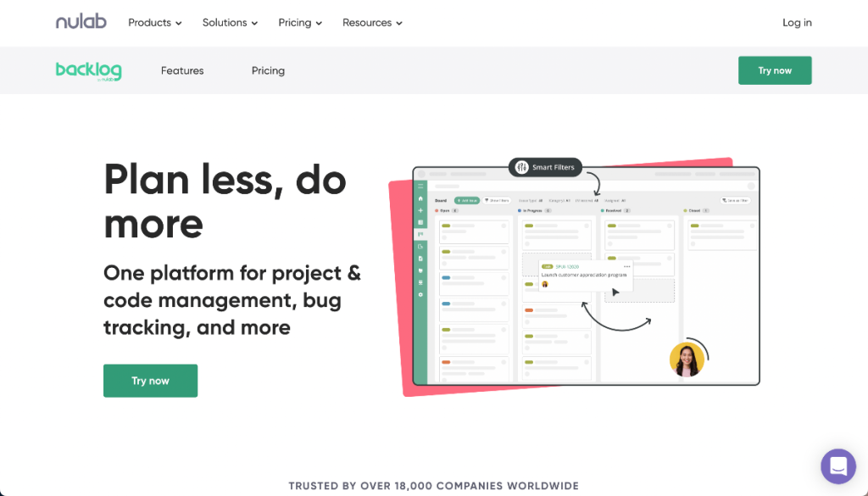Switch to the Features tab
This screenshot has width=868, height=496.
click(x=181, y=70)
